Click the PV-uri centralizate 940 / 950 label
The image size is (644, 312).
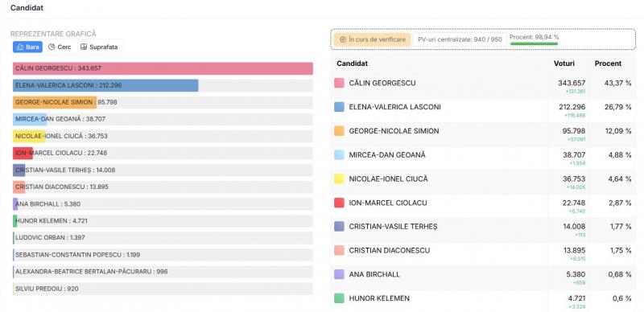point(460,39)
